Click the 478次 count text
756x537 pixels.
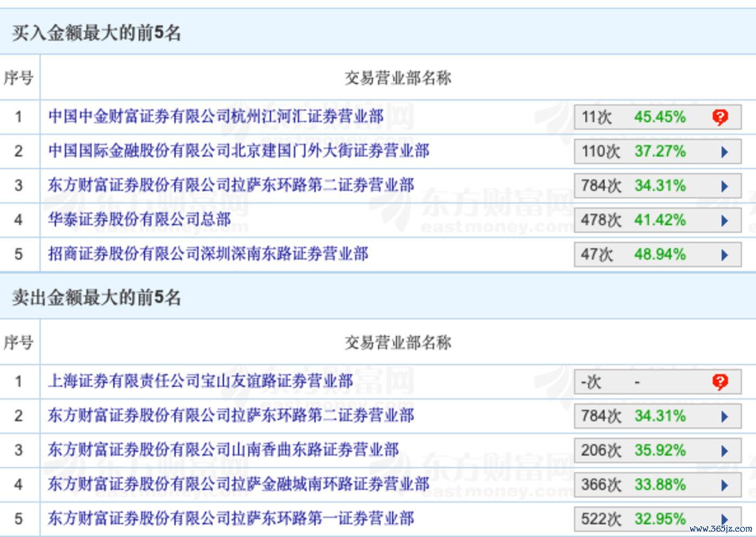(x=601, y=220)
